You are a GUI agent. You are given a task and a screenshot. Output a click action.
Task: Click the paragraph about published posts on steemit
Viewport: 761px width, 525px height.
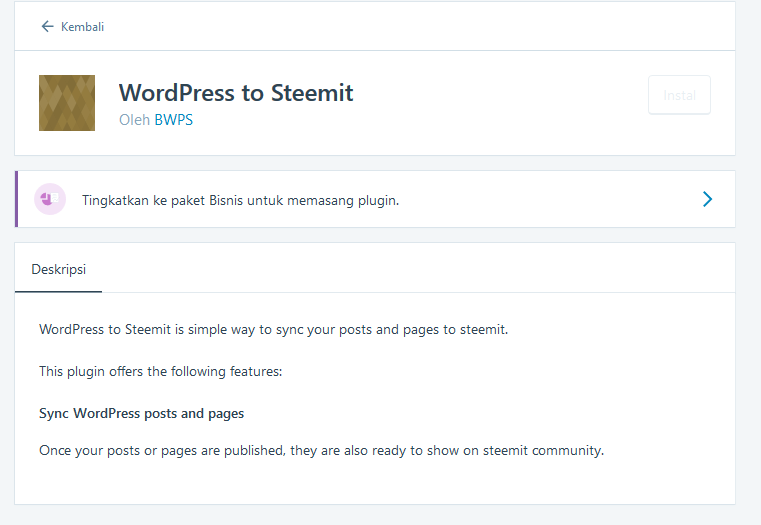(x=321, y=450)
